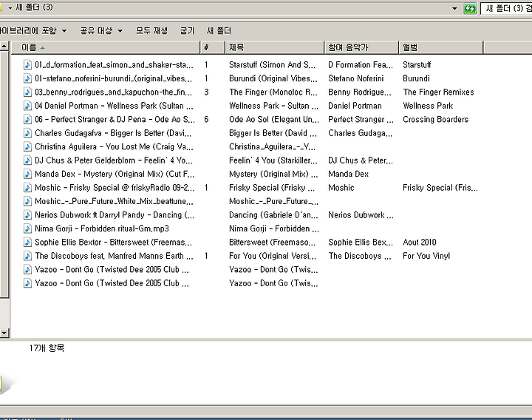Click album Frisky Special (Fris...
This screenshot has height=420, width=532.
pos(440,187)
